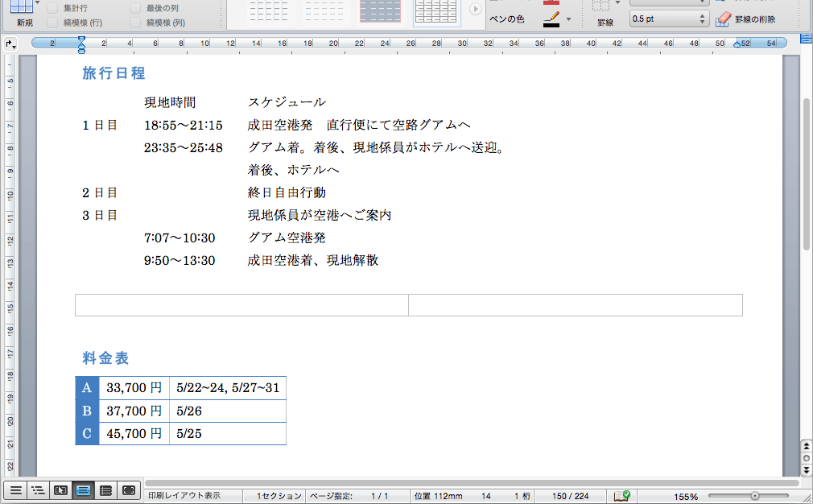Screen dimensions: 813x504
Task: Click the 1セクション status entry
Action: point(279,496)
